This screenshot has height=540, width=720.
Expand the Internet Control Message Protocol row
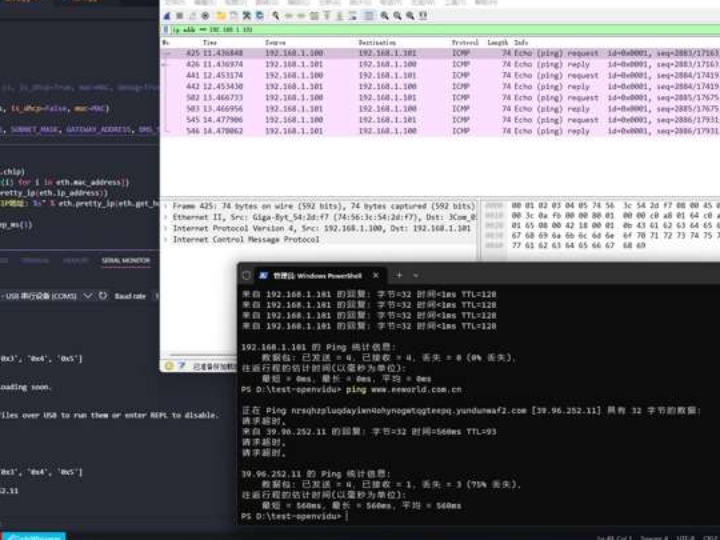click(166, 240)
